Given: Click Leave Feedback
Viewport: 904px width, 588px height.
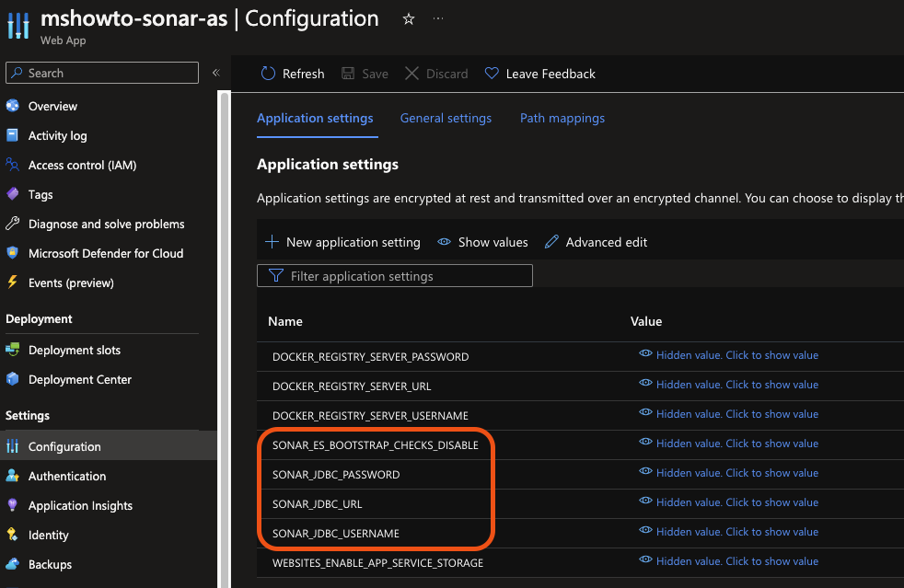Looking at the screenshot, I should click(539, 74).
